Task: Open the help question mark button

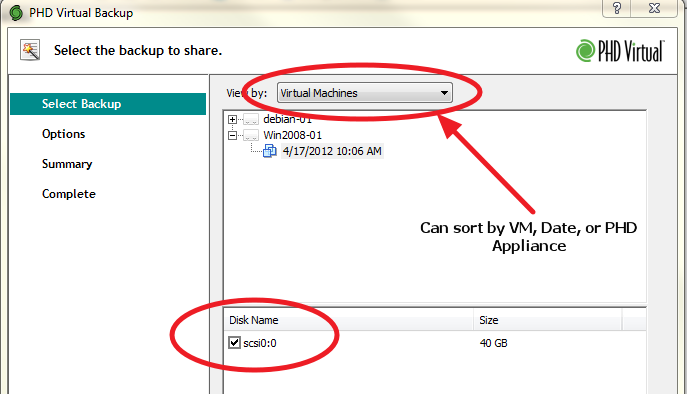Action: point(617,8)
